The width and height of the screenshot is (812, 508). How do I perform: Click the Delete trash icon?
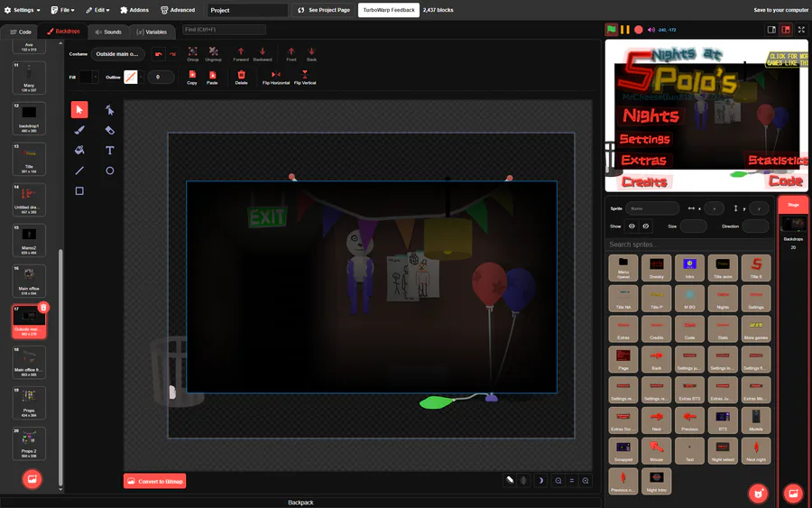point(241,78)
